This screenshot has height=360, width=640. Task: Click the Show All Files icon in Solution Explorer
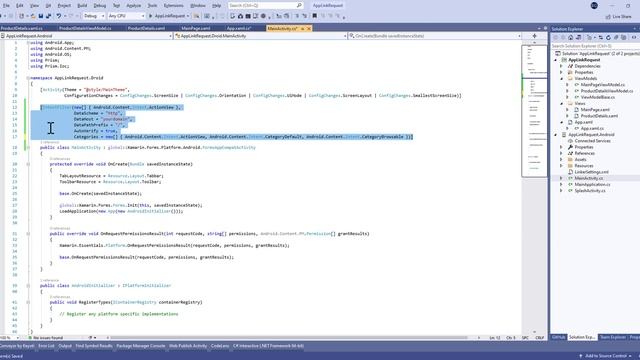[624, 37]
